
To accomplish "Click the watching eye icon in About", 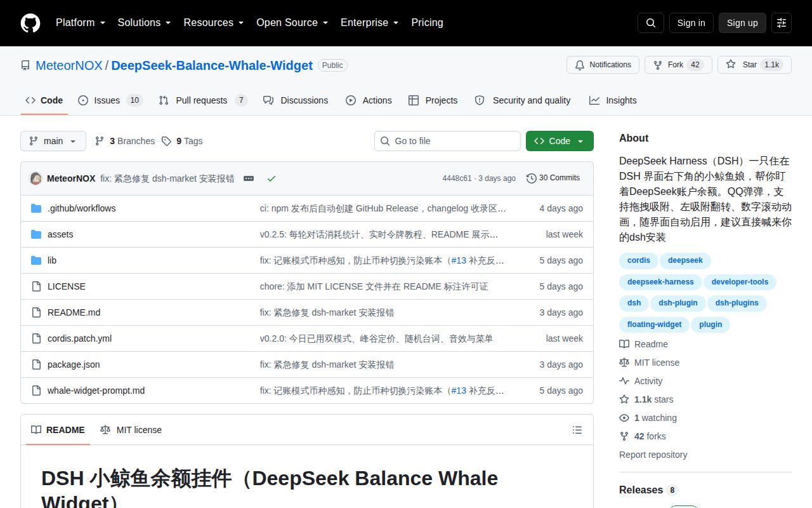I will [x=624, y=418].
